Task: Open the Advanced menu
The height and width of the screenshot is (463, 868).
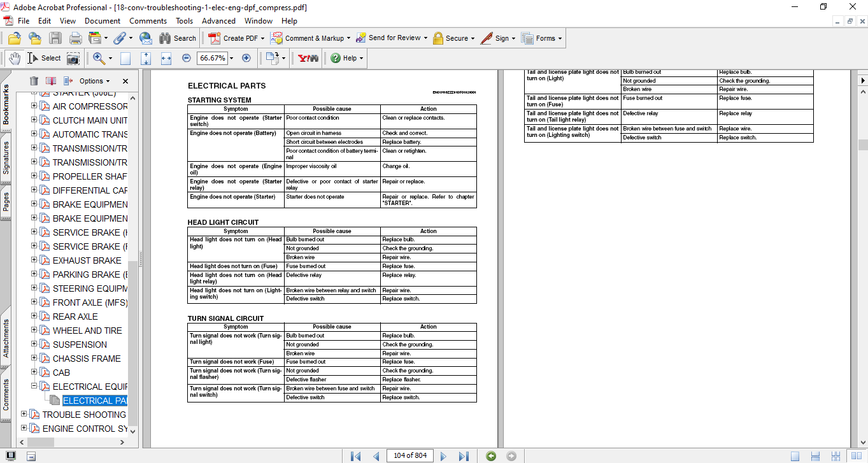Action: pos(218,20)
